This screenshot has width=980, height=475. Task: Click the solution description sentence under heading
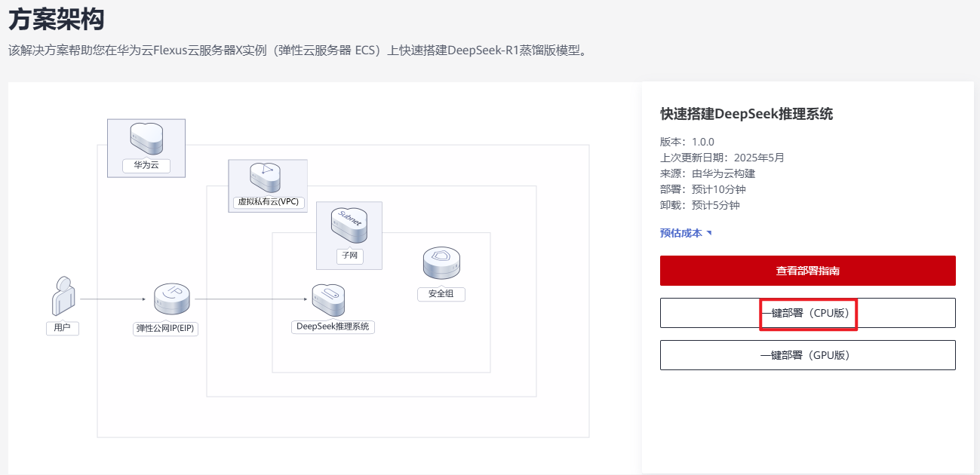point(298,51)
